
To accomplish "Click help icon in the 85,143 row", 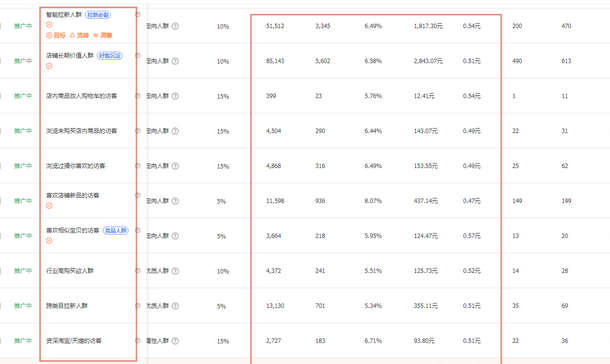I will coord(175,61).
